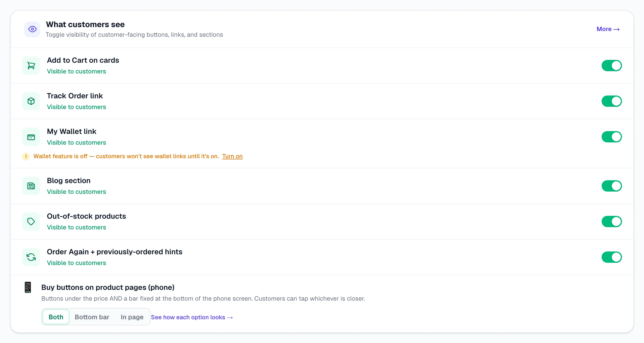Click Visible to customers under Track Order link
This screenshot has height=343, width=644.
tap(77, 107)
